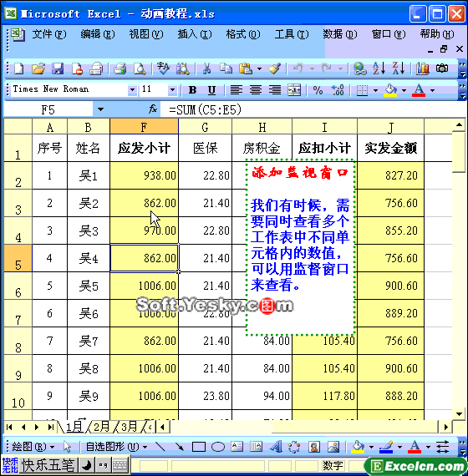Viewport: 468px width, 476px height.
Task: Click the Insert Picture from File icon
Action: pyautogui.click(x=333, y=446)
